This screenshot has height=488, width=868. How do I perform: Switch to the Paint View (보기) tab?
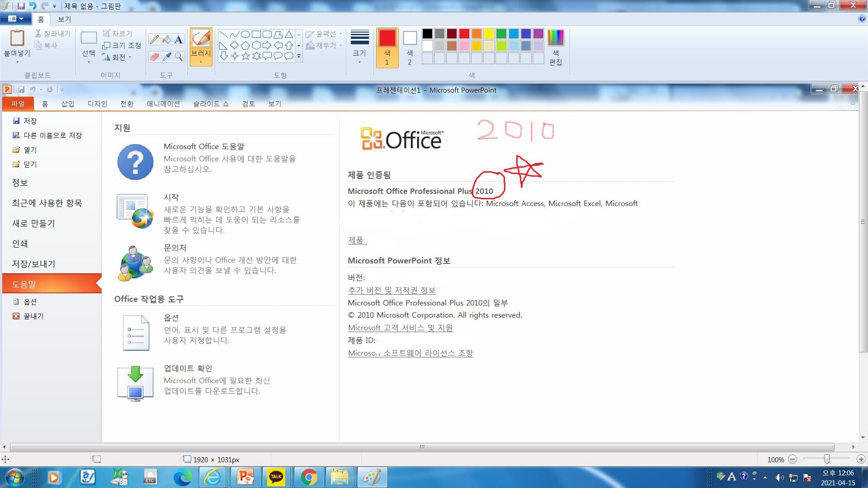point(65,19)
